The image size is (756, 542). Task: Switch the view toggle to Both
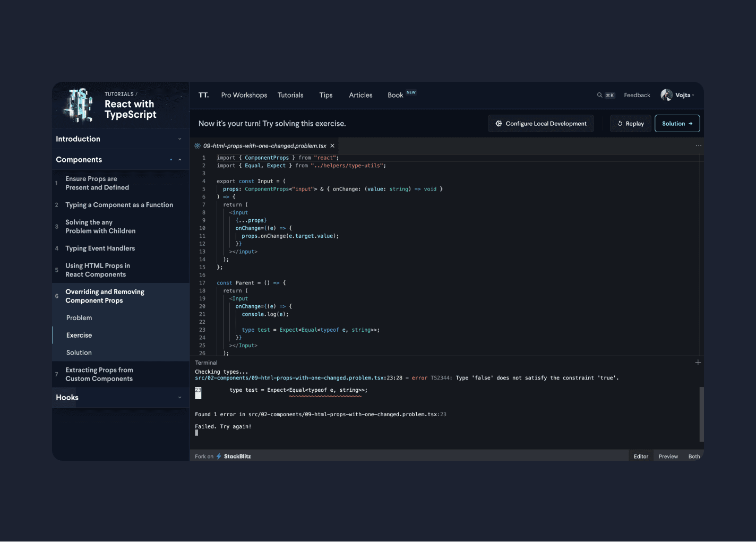point(694,456)
